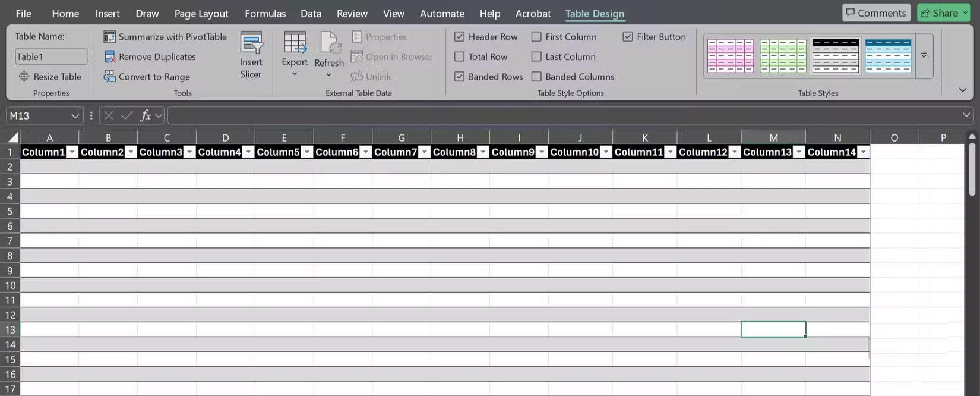
Task: Expand the formula bar
Action: pos(966,115)
